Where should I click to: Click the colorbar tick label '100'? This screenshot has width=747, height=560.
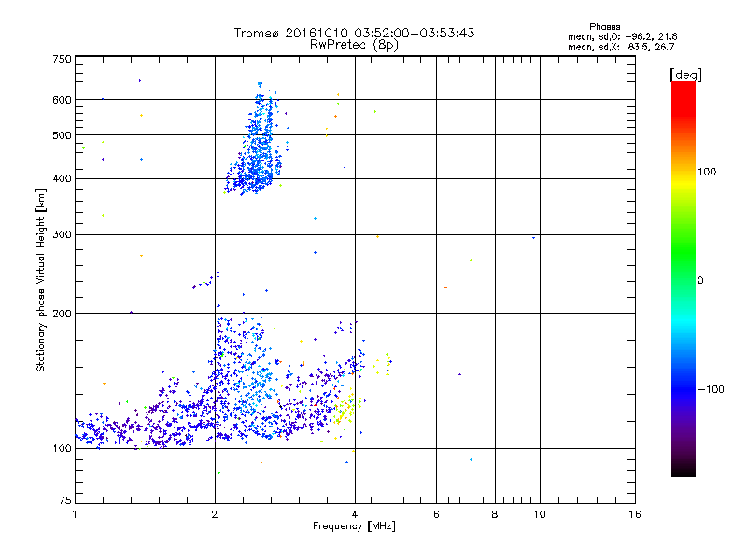point(707,172)
